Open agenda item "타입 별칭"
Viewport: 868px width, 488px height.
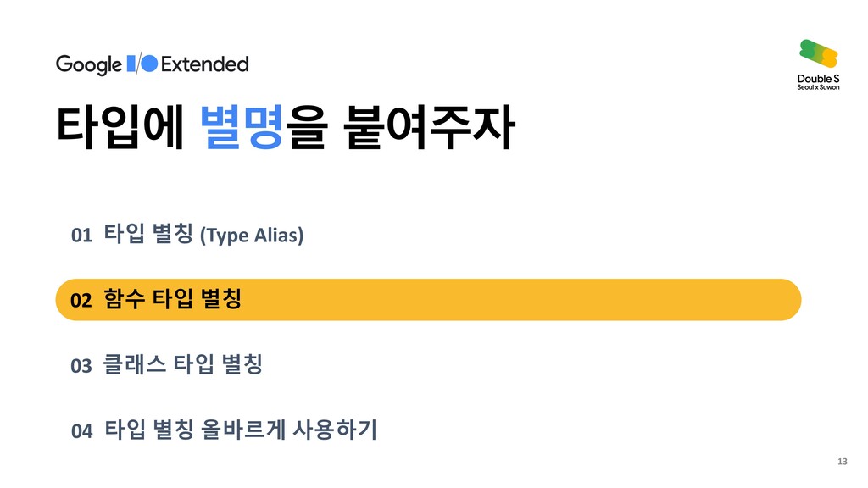coord(149,234)
